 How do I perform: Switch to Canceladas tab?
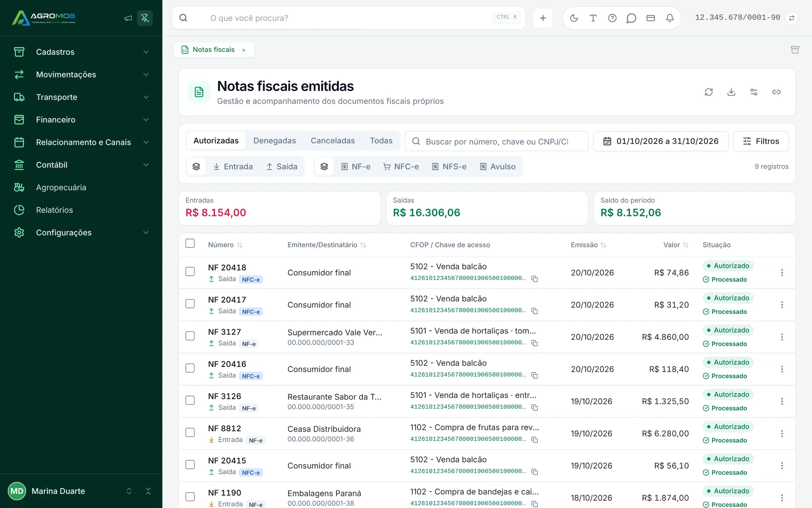333,141
